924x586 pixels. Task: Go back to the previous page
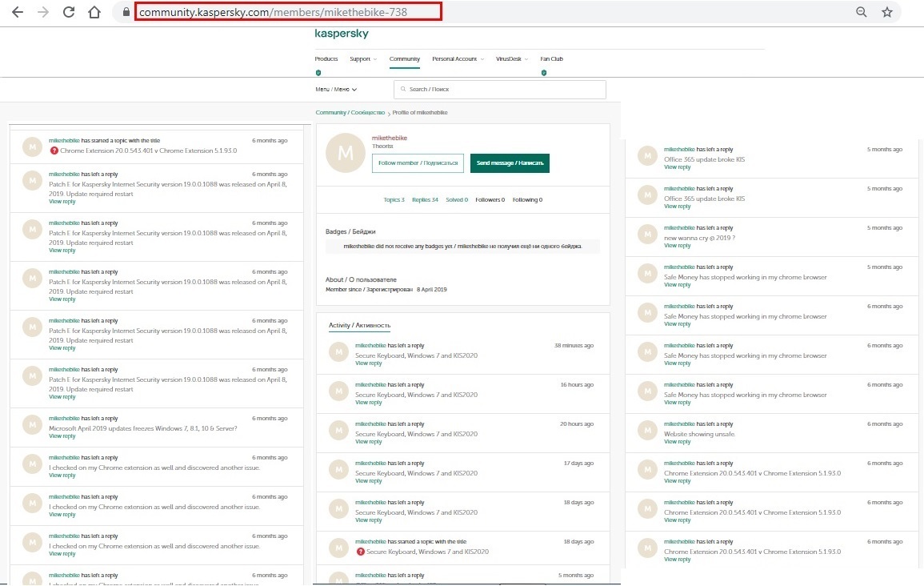point(18,12)
